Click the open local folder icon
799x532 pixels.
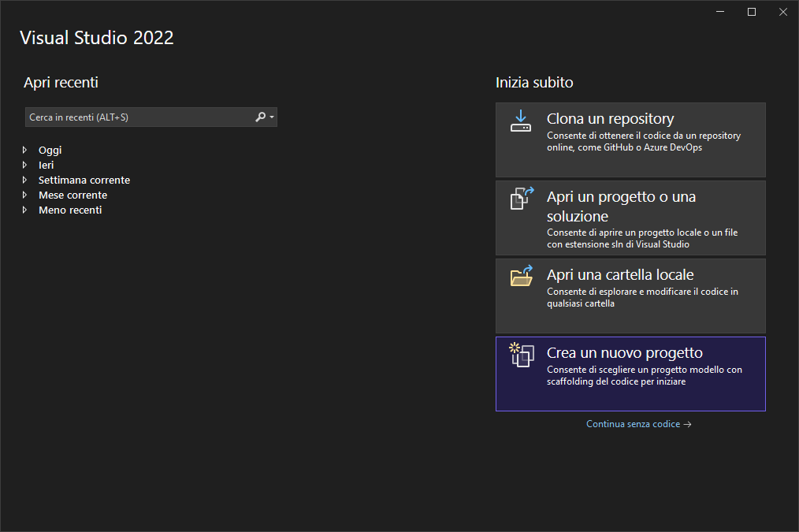pos(522,276)
